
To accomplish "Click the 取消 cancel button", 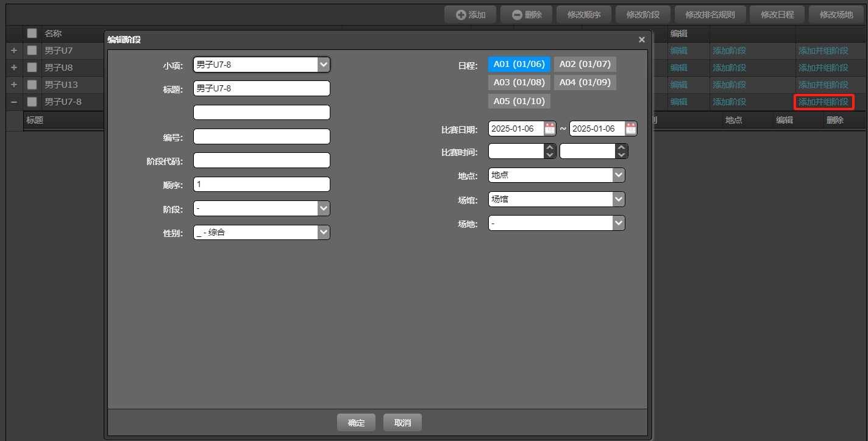I will 402,422.
